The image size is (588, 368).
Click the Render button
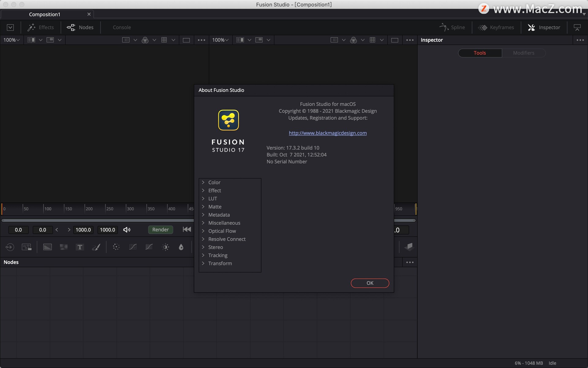(x=160, y=229)
